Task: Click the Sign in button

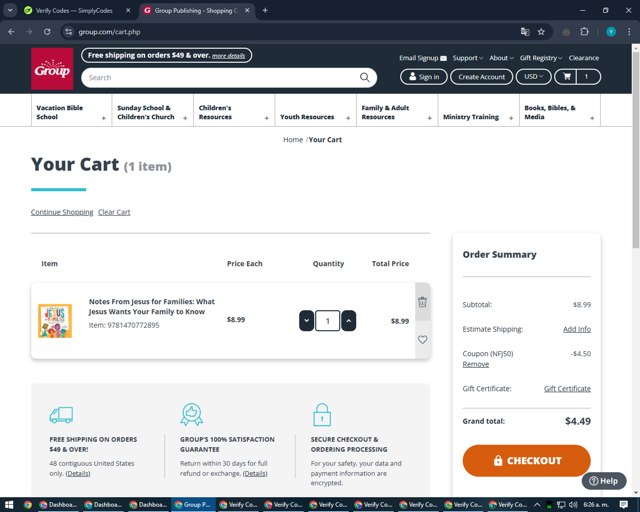Action: (424, 77)
